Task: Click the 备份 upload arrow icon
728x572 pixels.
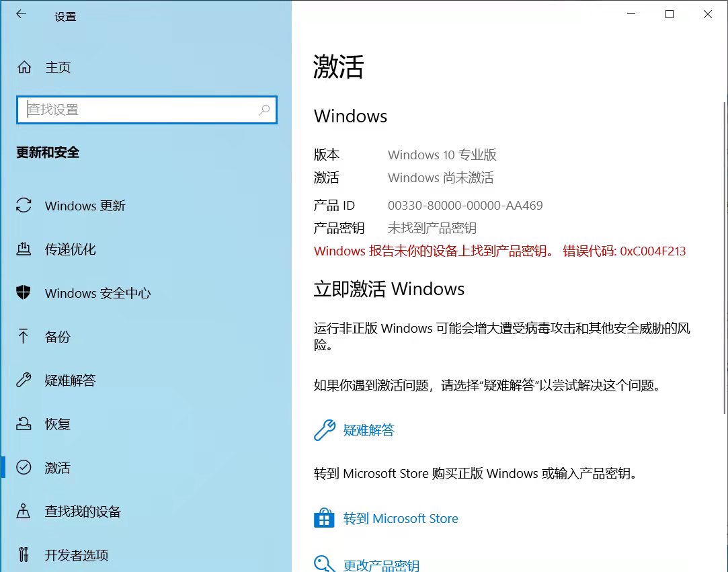Action: 24,336
